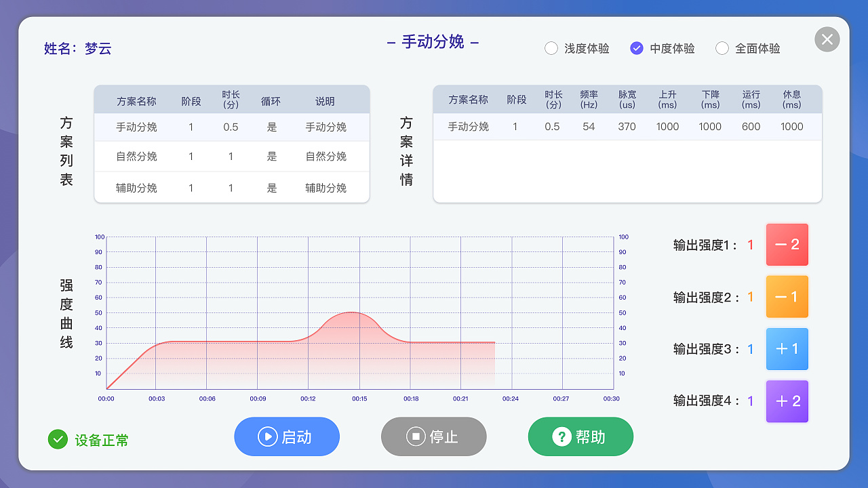
Task: Click 下降 (ms) column header
Action: coord(710,100)
